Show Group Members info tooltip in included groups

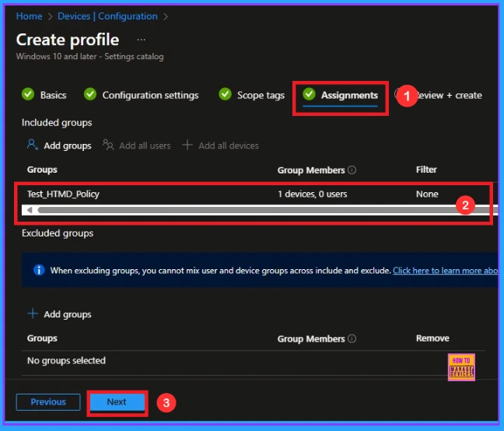[352, 170]
